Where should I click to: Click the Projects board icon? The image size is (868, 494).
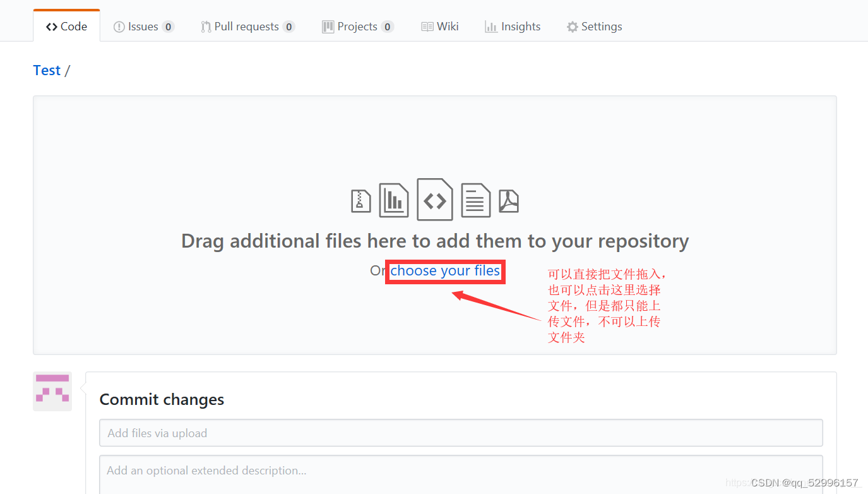(x=328, y=27)
